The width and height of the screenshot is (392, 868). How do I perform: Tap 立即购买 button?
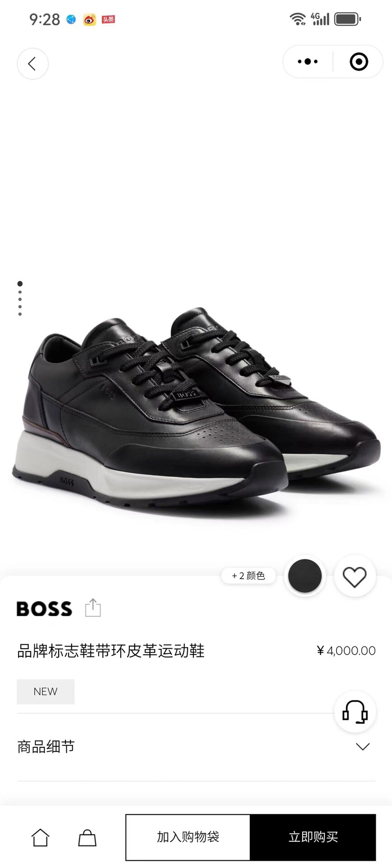(313, 837)
